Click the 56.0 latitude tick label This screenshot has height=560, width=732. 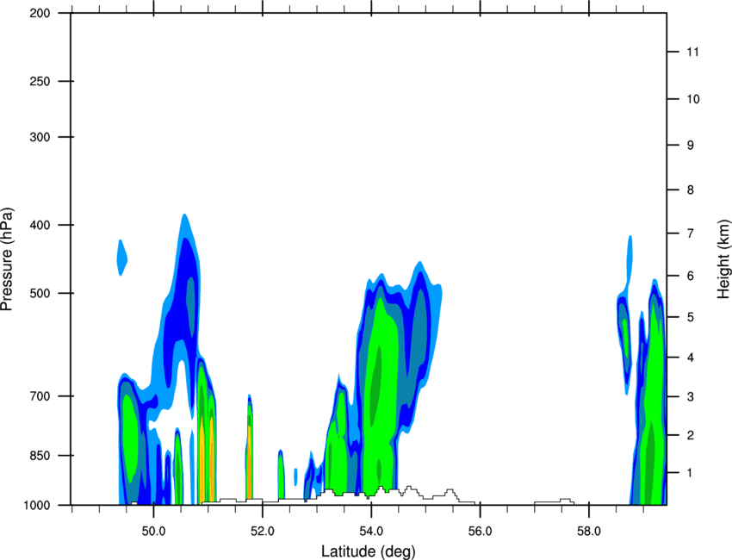pyautogui.click(x=480, y=532)
